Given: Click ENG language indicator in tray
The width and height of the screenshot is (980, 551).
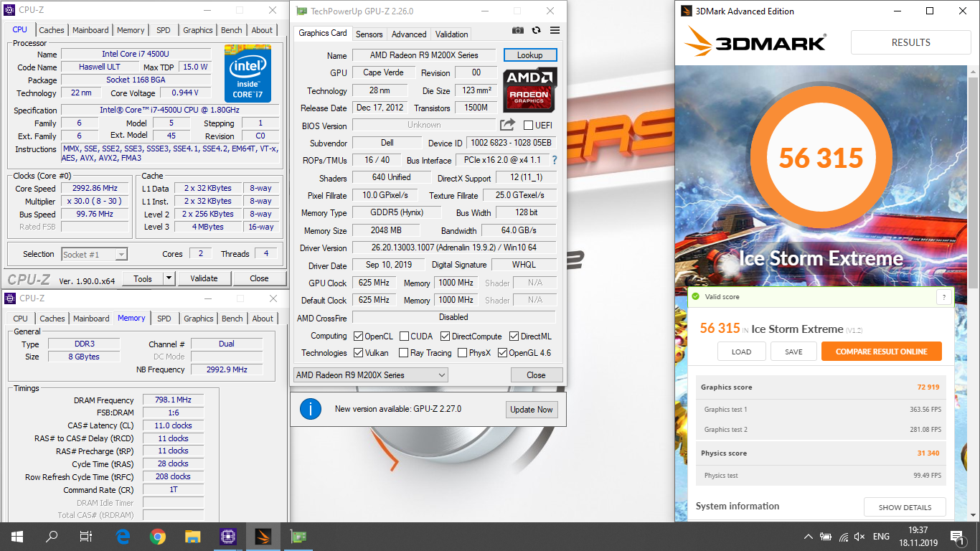Looking at the screenshot, I should 881,537.
